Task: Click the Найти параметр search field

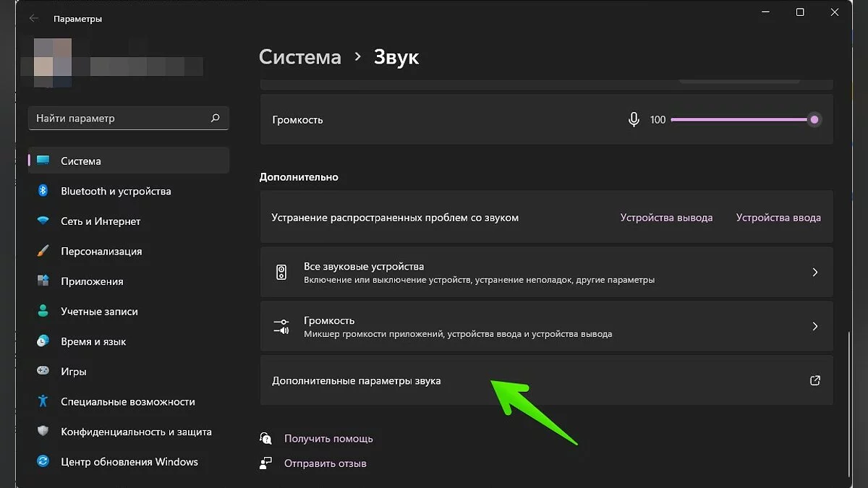Action: (x=119, y=119)
